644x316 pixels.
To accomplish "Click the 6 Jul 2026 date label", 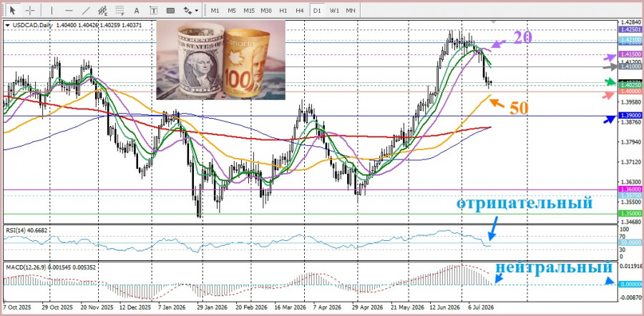I will coord(481,307).
